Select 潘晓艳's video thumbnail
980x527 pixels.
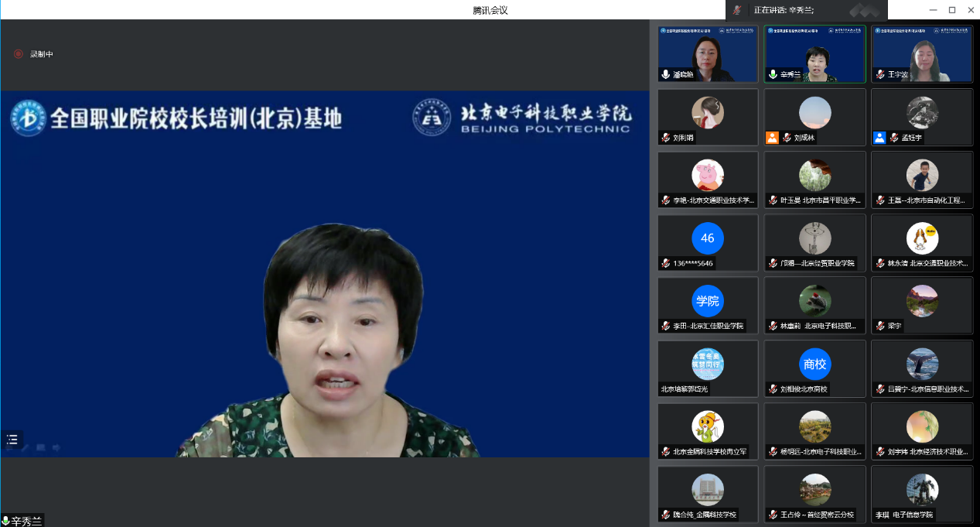(708, 53)
